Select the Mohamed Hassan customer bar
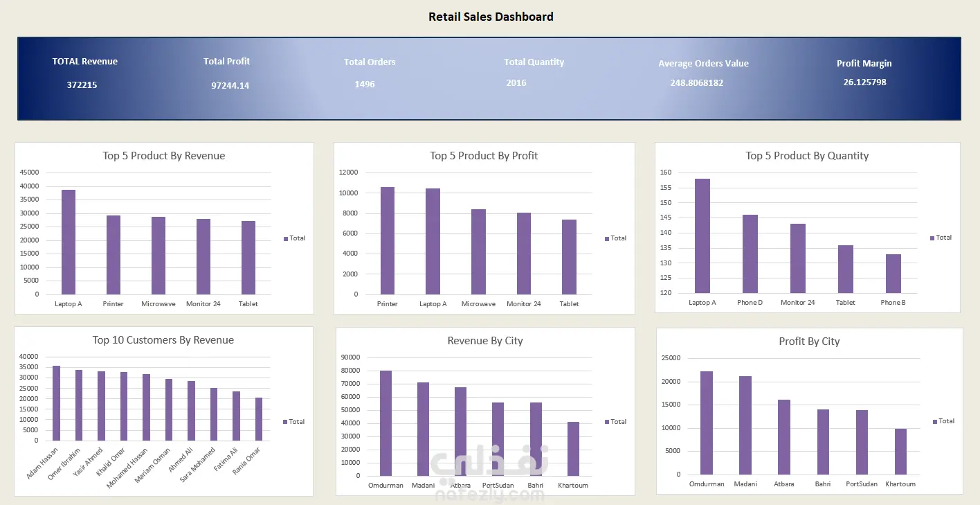 tap(147, 407)
